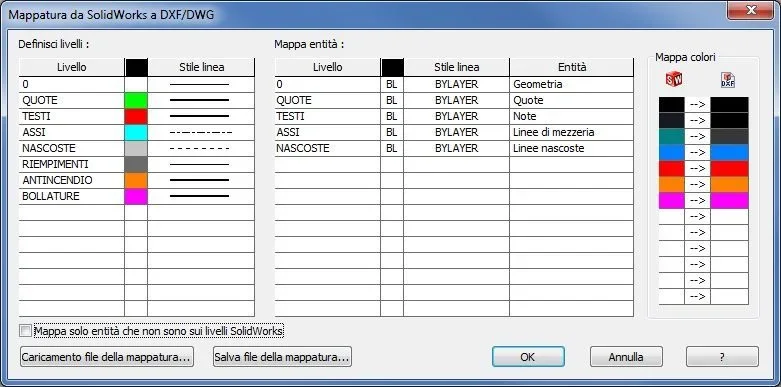Click Livello header in Mappa entità
The image size is (781, 387).
tap(327, 67)
